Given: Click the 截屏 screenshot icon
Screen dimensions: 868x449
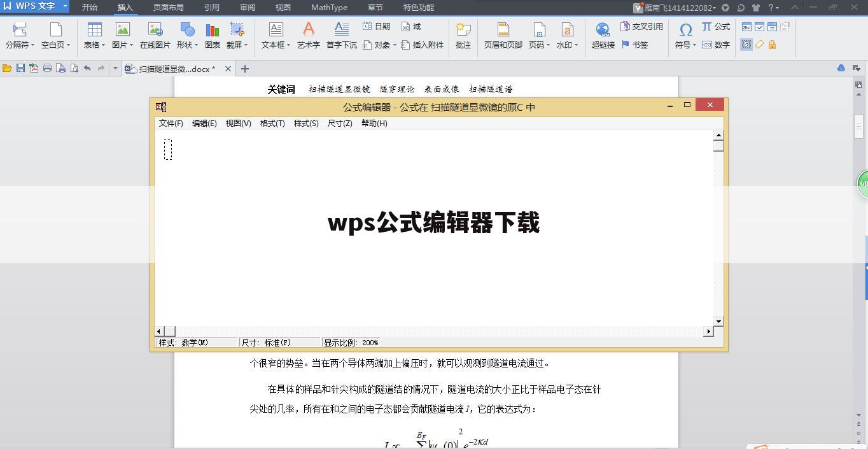Looking at the screenshot, I should [x=237, y=30].
